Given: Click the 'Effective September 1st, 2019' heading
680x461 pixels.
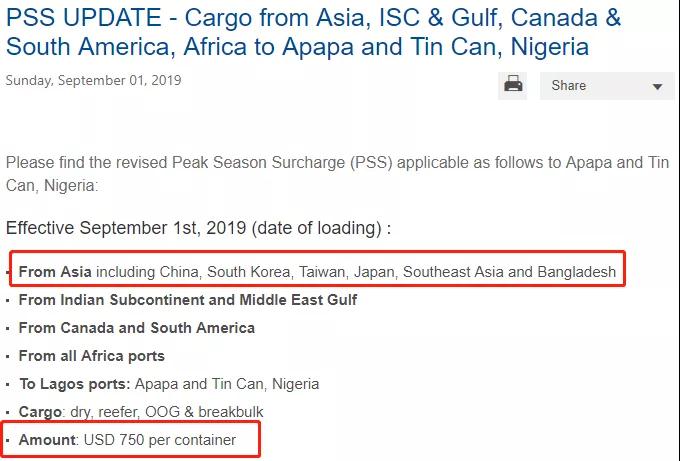Looking at the screenshot, I should tap(198, 228).
